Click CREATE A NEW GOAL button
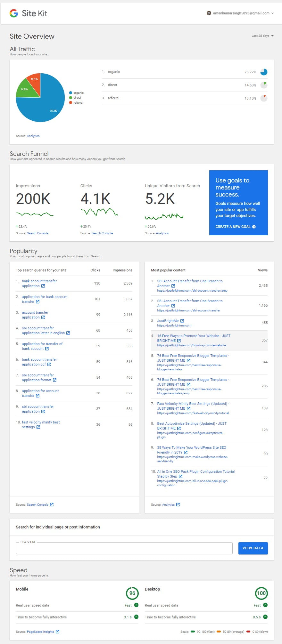 (235, 227)
